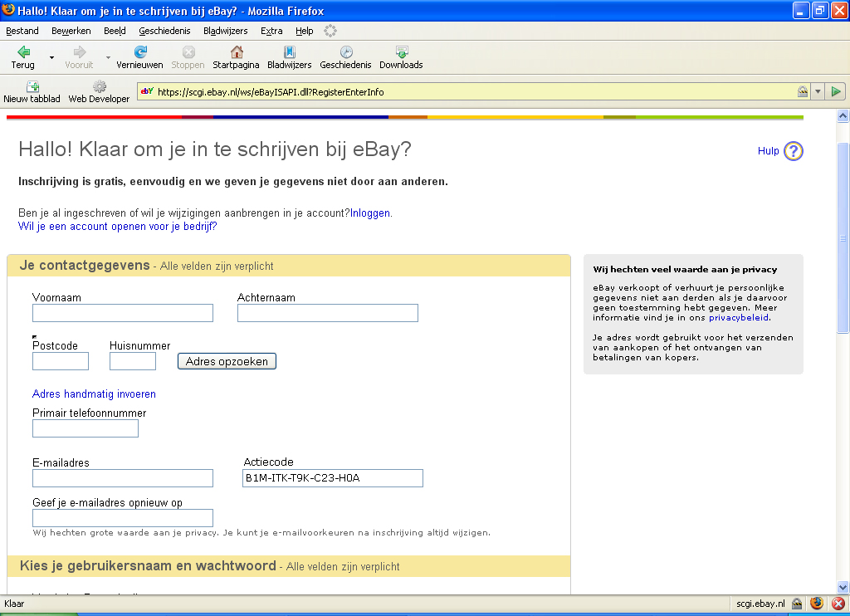Click the Terug back arrow icon
This screenshot has height=616, width=850.
tap(23, 52)
